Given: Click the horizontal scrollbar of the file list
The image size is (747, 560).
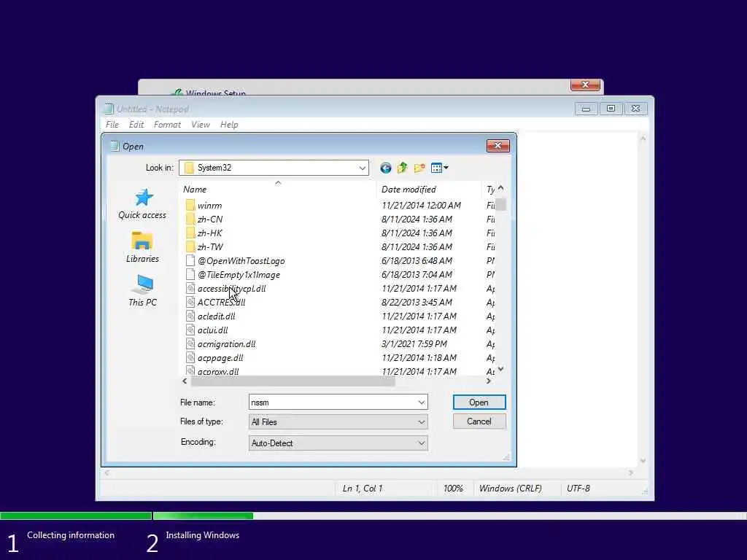Looking at the screenshot, I should (x=293, y=381).
